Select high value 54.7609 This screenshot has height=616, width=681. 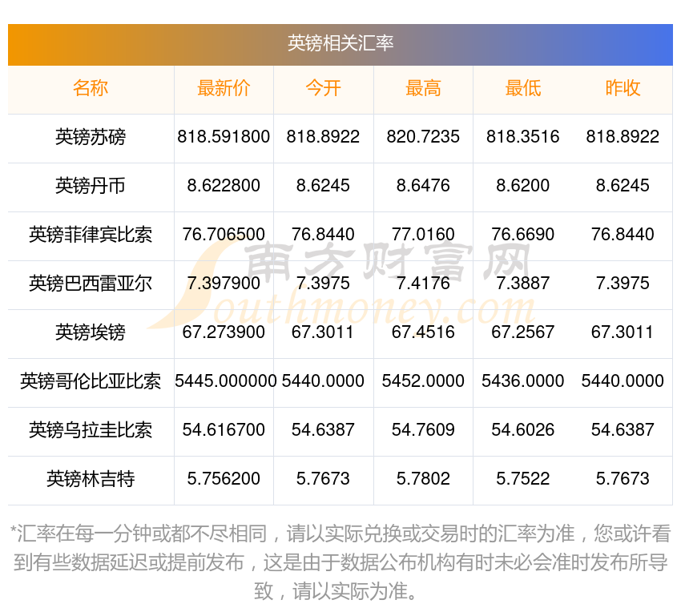423,430
